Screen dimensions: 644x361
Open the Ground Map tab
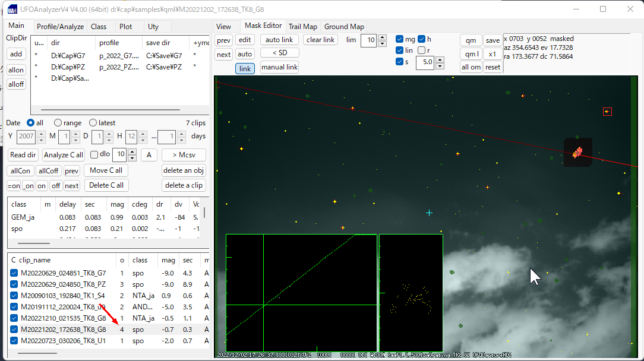[344, 27]
